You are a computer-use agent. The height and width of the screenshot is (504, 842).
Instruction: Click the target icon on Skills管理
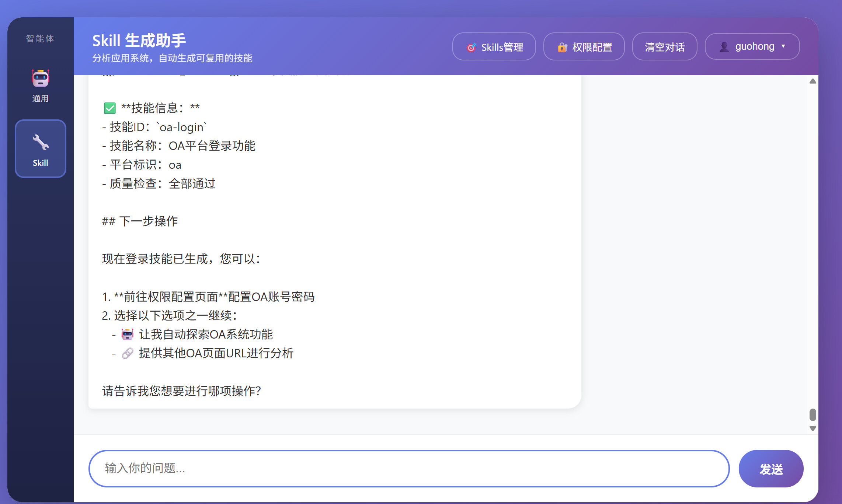tap(472, 47)
